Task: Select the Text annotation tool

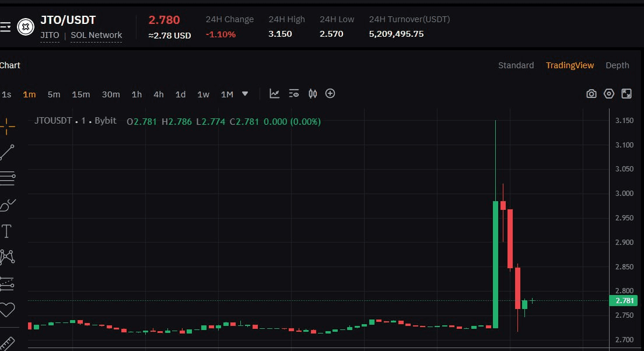Action: coord(6,231)
